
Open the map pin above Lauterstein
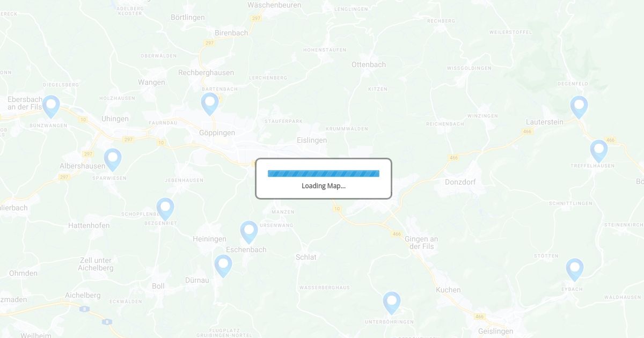point(579,107)
